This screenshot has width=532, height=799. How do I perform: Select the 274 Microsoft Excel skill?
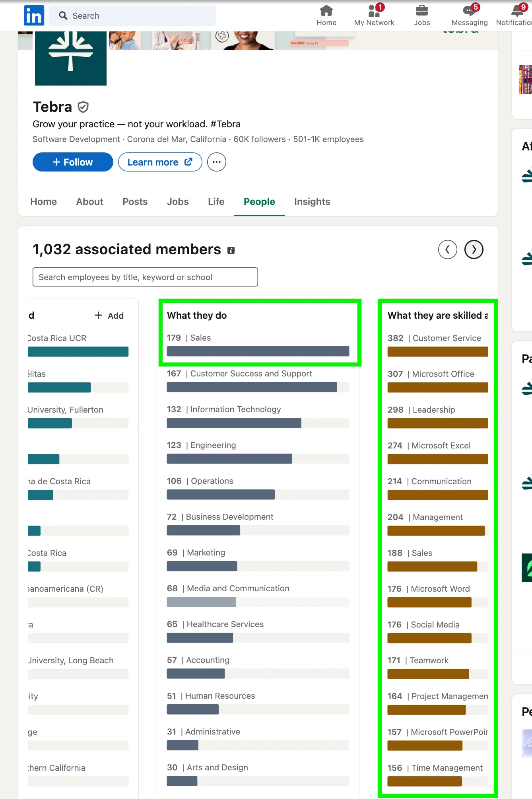pos(438,452)
